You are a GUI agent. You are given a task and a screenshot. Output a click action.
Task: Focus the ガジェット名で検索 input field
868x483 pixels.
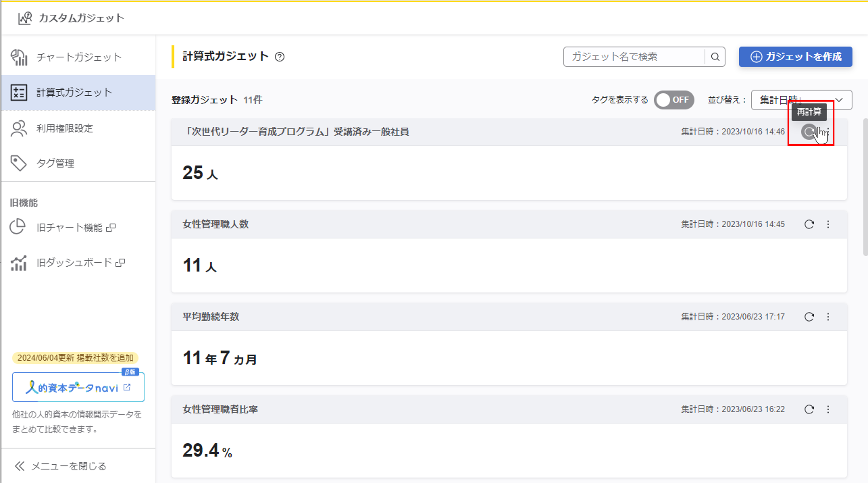(633, 57)
